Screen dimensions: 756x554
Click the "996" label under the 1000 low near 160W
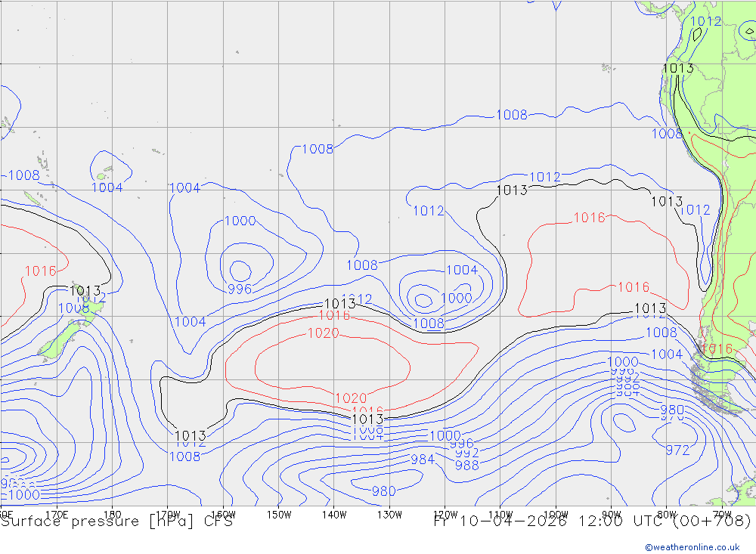(240, 289)
